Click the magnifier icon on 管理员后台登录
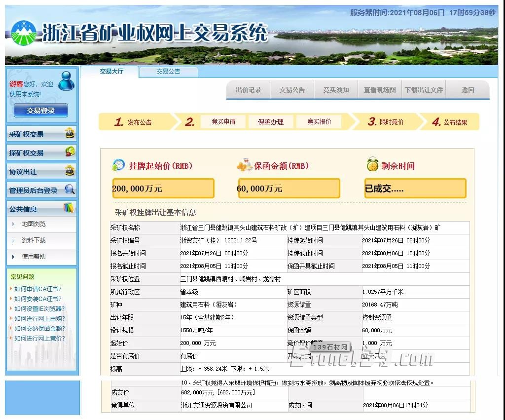 pyautogui.click(x=69, y=190)
